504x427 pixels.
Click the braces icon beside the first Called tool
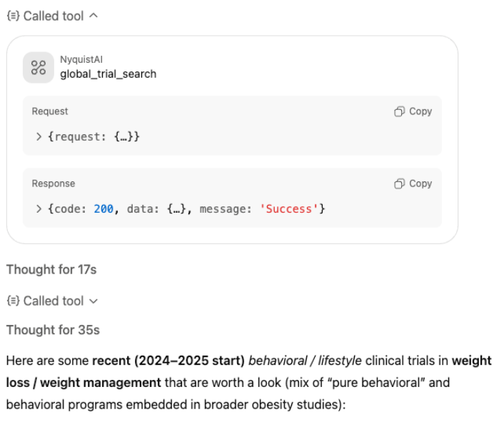13,16
